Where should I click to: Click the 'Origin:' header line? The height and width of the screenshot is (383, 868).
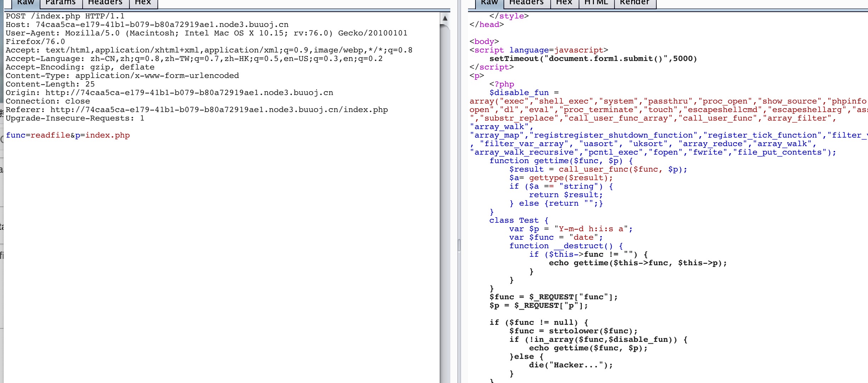tap(169, 93)
